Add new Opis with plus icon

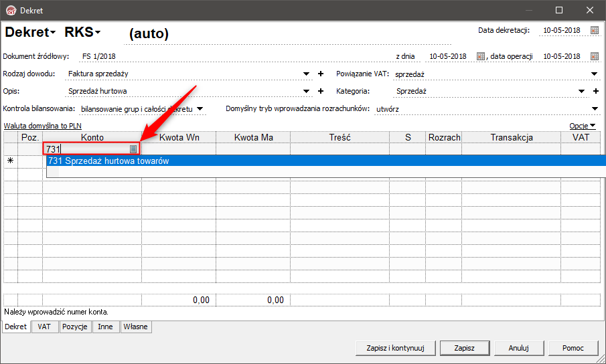[x=320, y=91]
